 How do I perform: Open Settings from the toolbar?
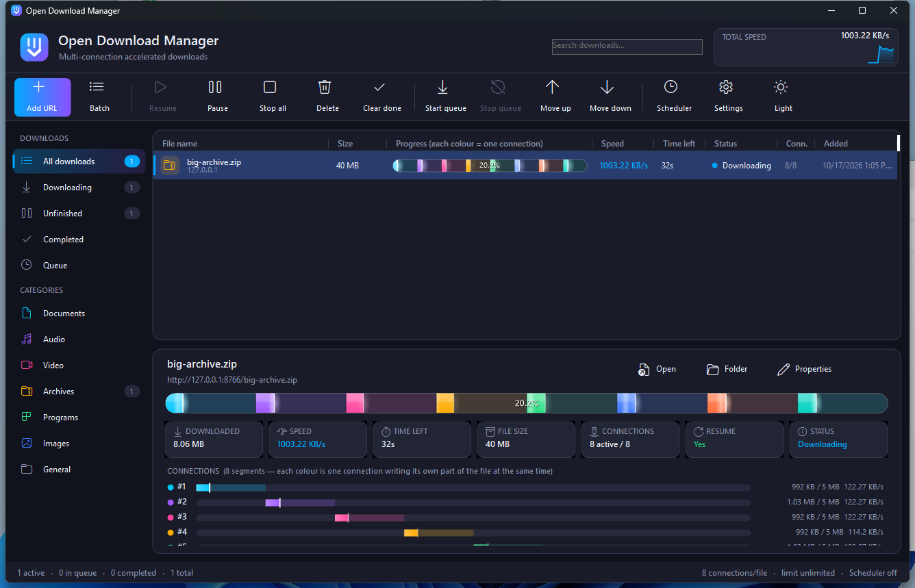point(729,97)
